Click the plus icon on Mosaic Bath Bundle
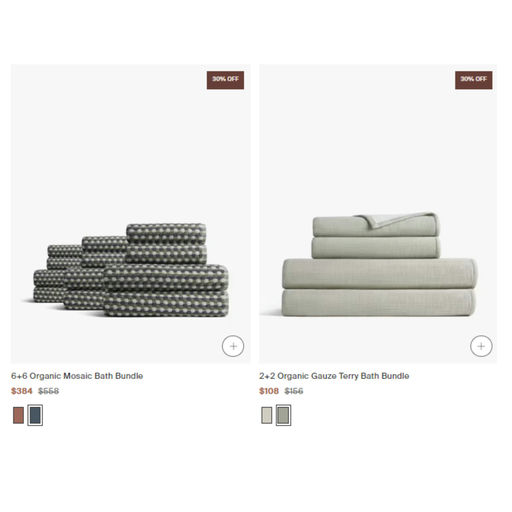Viewport: 512px width, 512px height. pos(233,346)
